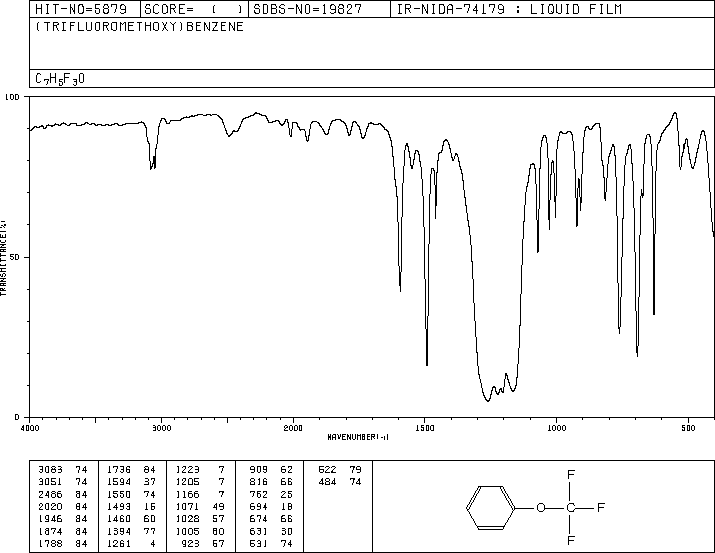Screen dimensions: 715x553
Task: Click the 3000 wavenumber axis label
Action: [x=161, y=428]
